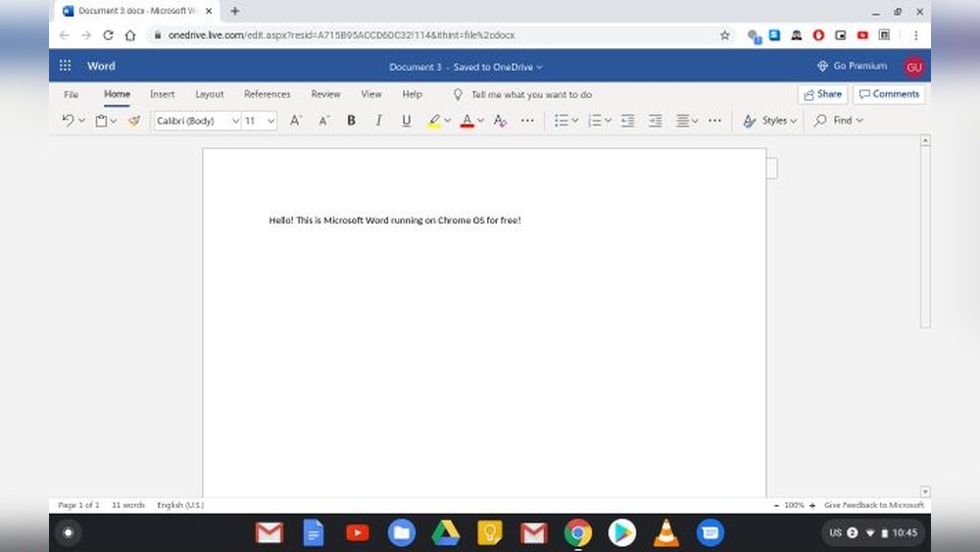Image resolution: width=980 pixels, height=552 pixels.
Task: Toggle Underline formatting
Action: pos(407,121)
